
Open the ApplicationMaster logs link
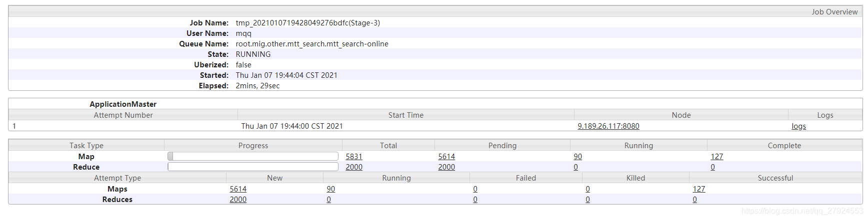pos(798,126)
